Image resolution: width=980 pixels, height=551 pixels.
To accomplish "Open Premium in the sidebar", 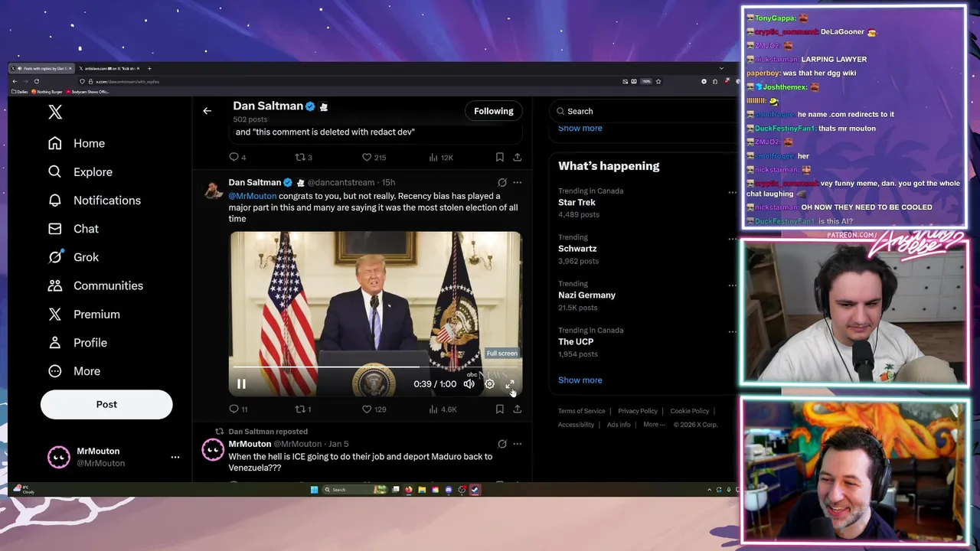I will coord(84,315).
